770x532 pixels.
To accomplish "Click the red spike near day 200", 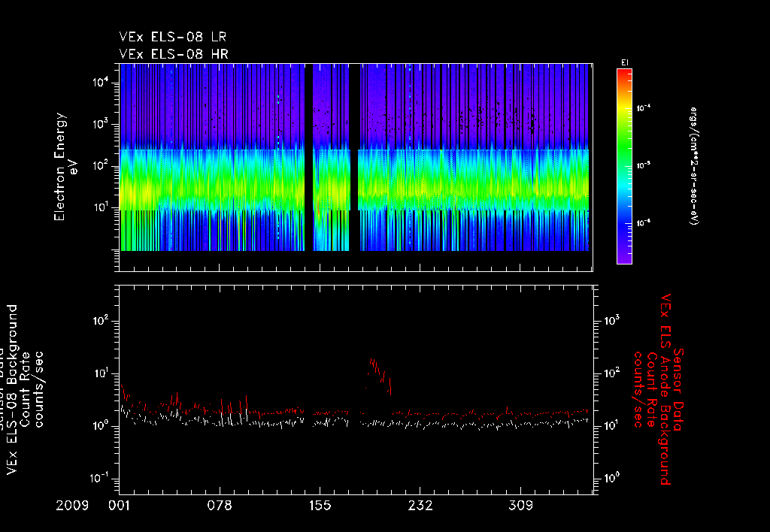I will [x=379, y=376].
